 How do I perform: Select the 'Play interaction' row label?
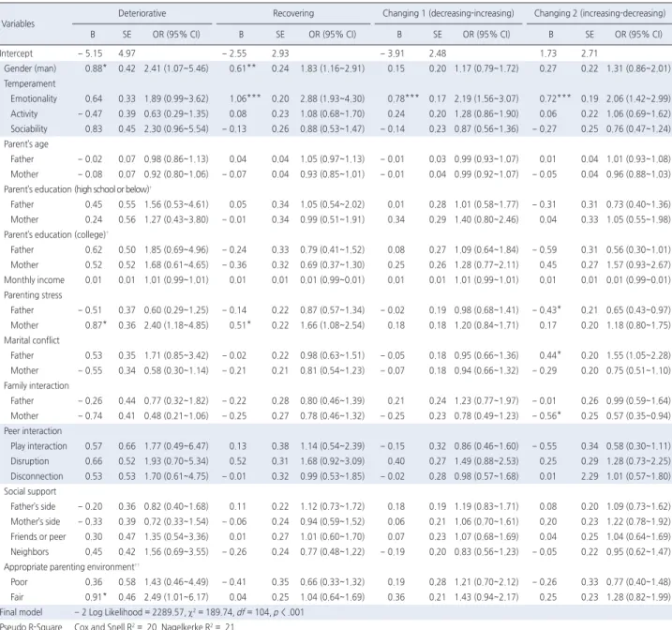click(x=39, y=446)
